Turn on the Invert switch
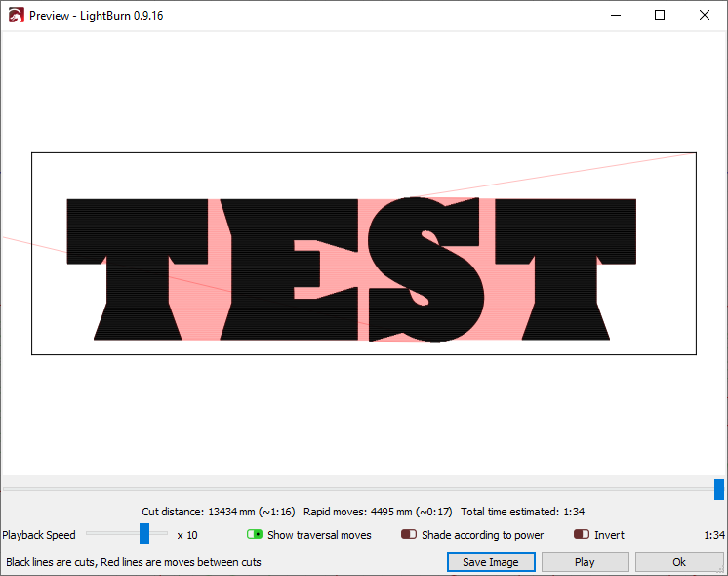The height and width of the screenshot is (576, 728). pyautogui.click(x=582, y=535)
